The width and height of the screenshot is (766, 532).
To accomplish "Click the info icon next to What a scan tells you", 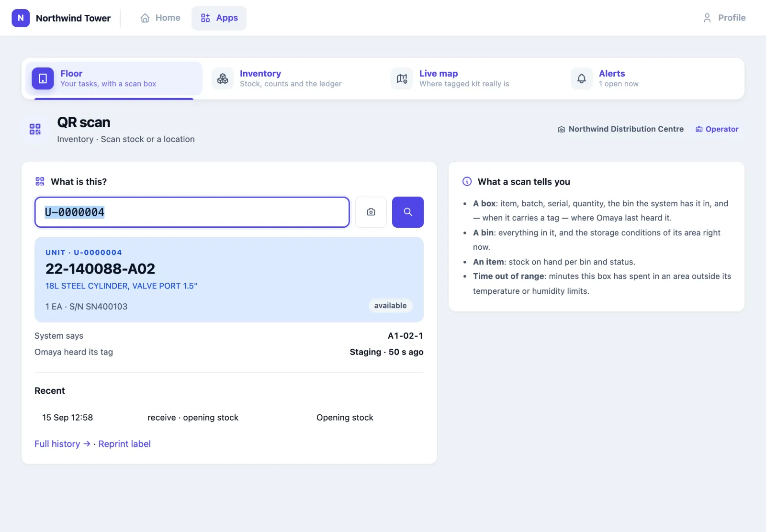I will click(467, 181).
